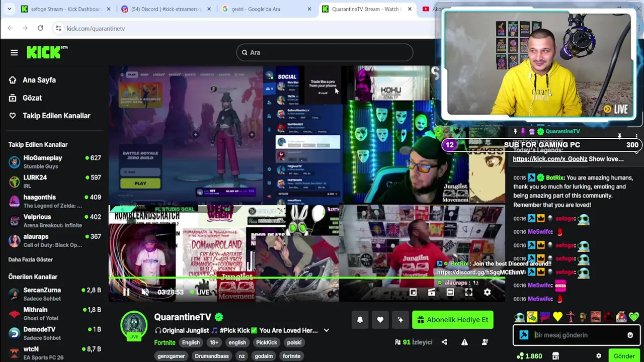Expand followed list with Daha Fazla Göster
This screenshot has height=362, width=644.
click(x=30, y=259)
